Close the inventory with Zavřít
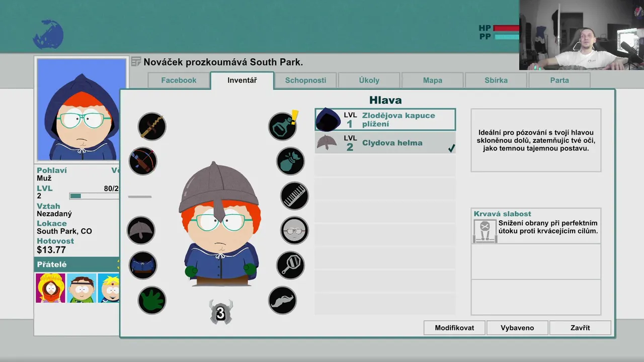This screenshot has height=362, width=644. 580,328
